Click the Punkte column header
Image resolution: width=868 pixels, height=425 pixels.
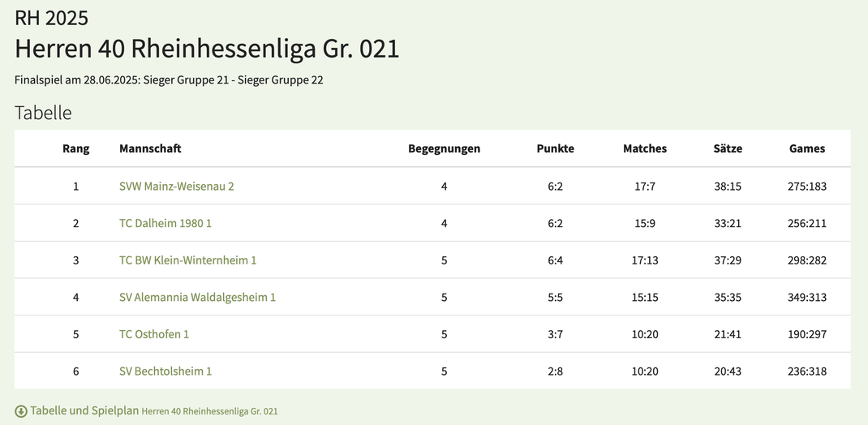[555, 148]
